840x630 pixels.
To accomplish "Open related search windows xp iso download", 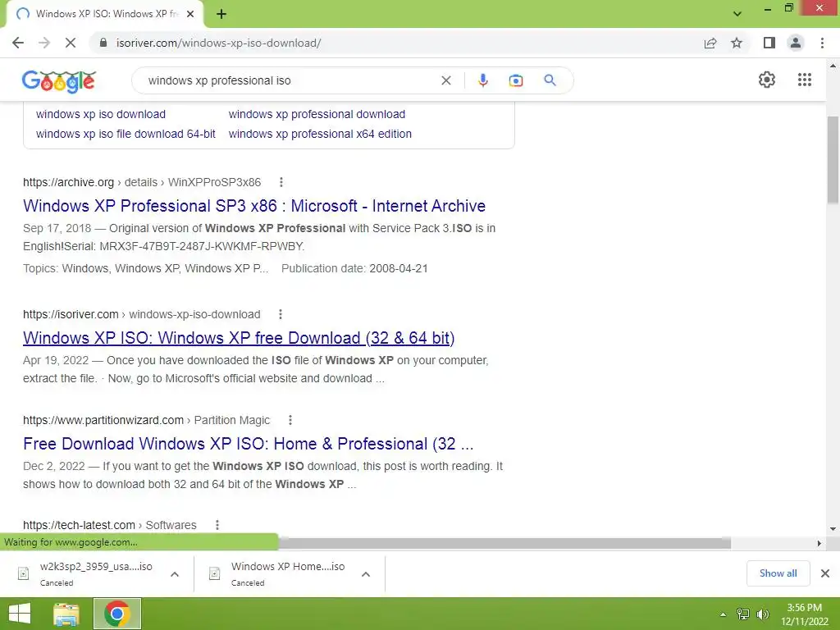I will [101, 114].
